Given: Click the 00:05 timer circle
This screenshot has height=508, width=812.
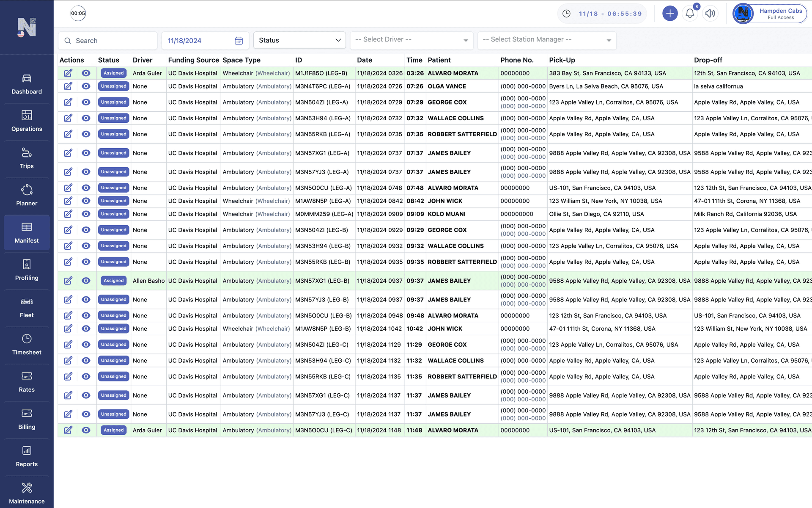Looking at the screenshot, I should click(78, 14).
